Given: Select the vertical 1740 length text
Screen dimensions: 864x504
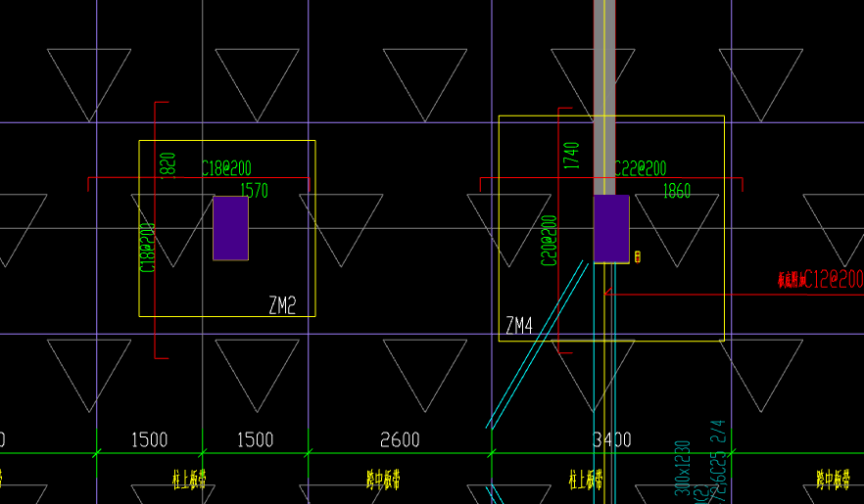Looking at the screenshot, I should 571,156.
